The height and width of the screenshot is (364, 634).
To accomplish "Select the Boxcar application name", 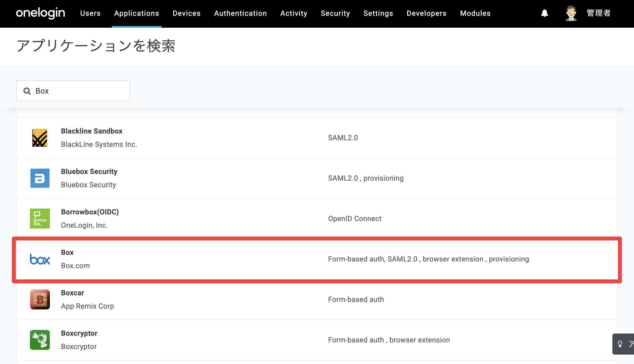I will tap(73, 293).
